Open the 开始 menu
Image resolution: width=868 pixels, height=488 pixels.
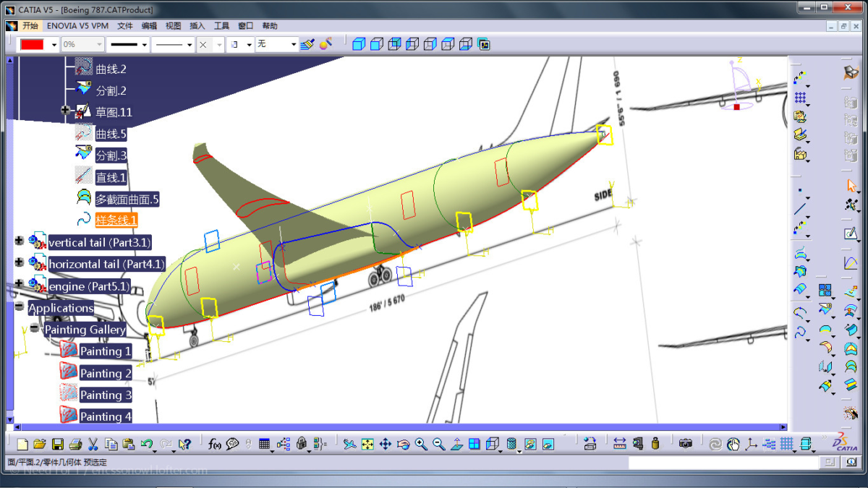click(x=30, y=26)
